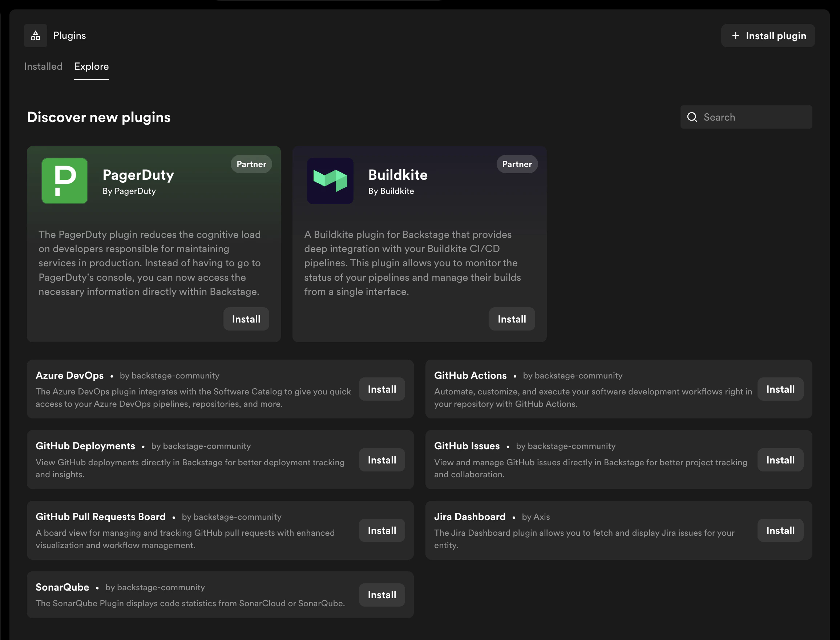Install the SonarQube plugin
This screenshot has height=640, width=840.
[382, 595]
